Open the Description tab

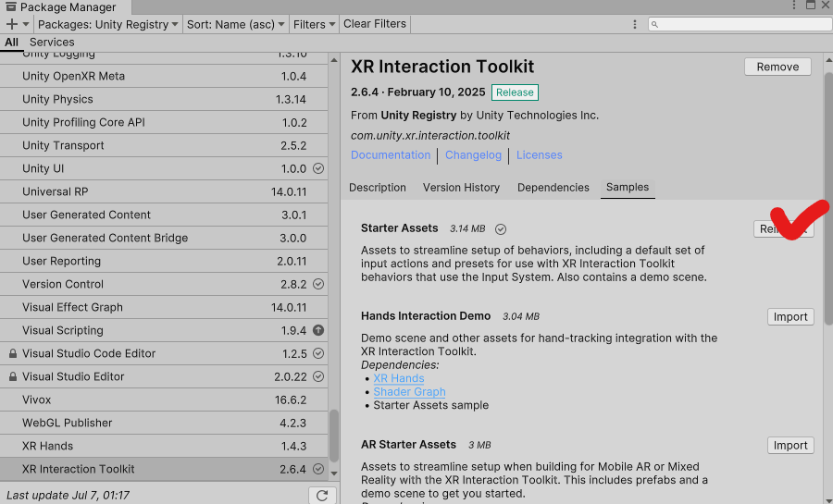(378, 188)
